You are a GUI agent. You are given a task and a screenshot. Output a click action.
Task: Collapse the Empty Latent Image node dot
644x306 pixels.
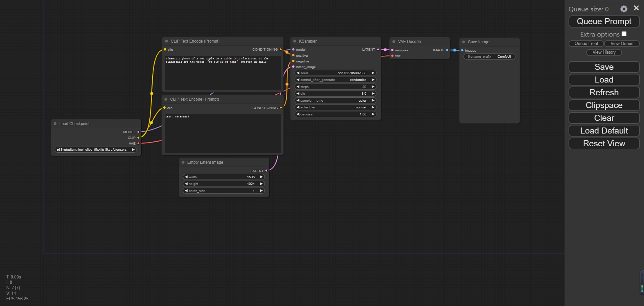(183, 162)
